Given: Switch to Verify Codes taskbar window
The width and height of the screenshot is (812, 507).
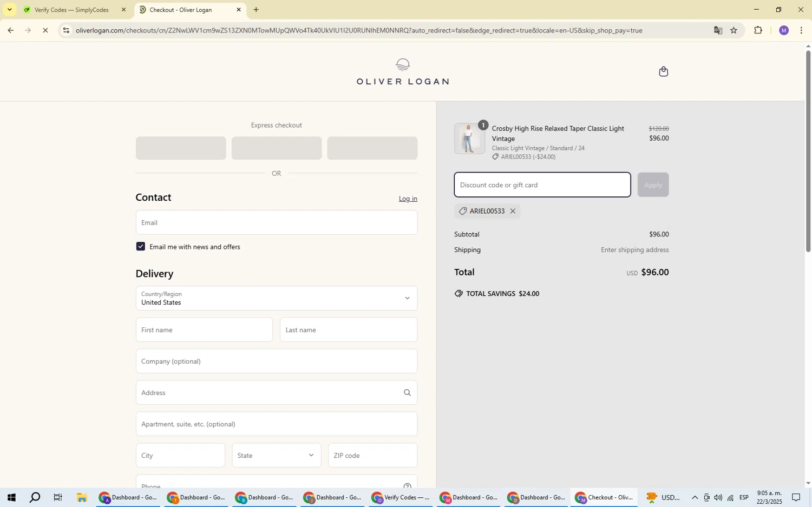Looking at the screenshot, I should coord(402,498).
